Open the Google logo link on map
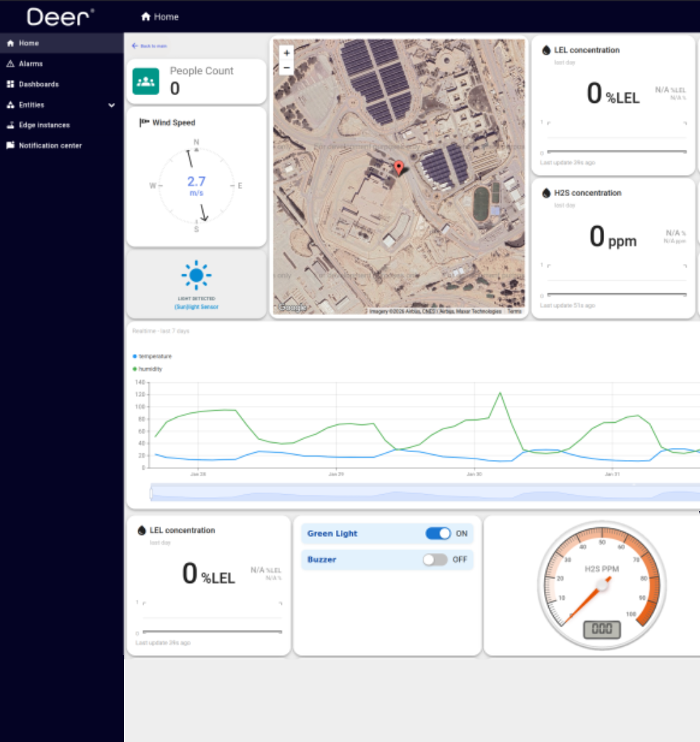 (x=293, y=307)
